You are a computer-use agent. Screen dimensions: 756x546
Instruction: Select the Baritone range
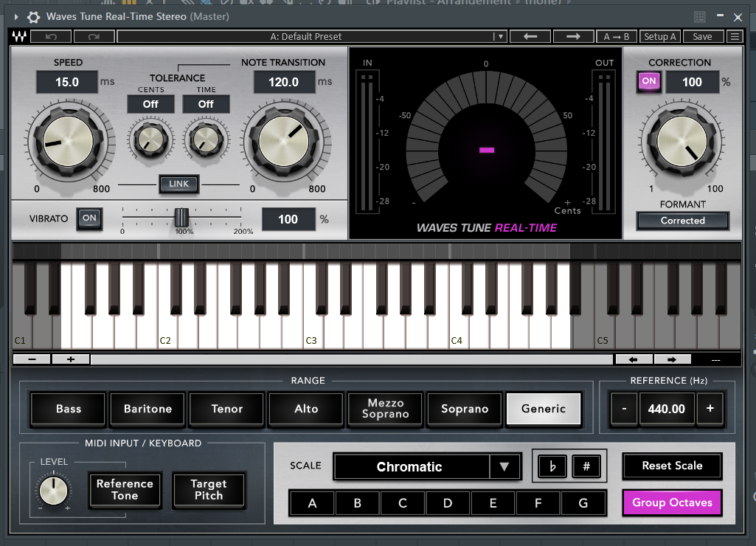[148, 409]
